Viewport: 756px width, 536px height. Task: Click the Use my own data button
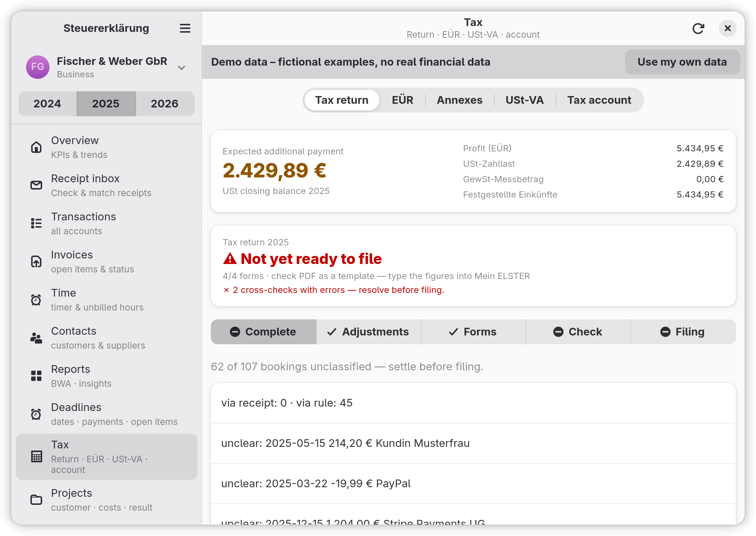[682, 62]
